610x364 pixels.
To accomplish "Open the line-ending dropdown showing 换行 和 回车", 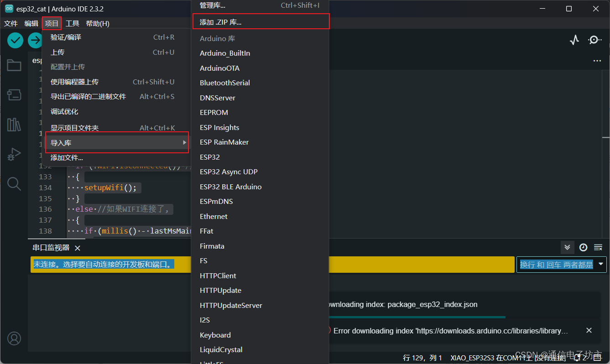I will [x=561, y=264].
